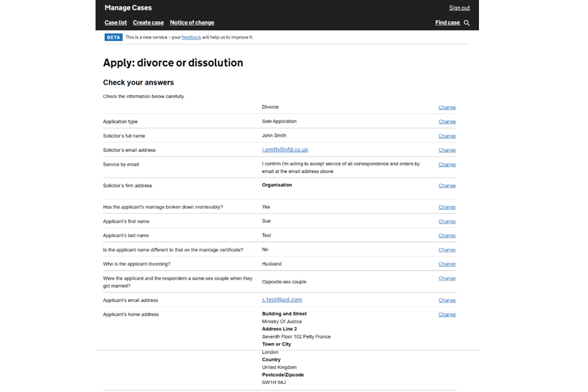This screenshot has height=392, width=588.
Task: Click the Manage Cases header title
Action: pyautogui.click(x=128, y=8)
